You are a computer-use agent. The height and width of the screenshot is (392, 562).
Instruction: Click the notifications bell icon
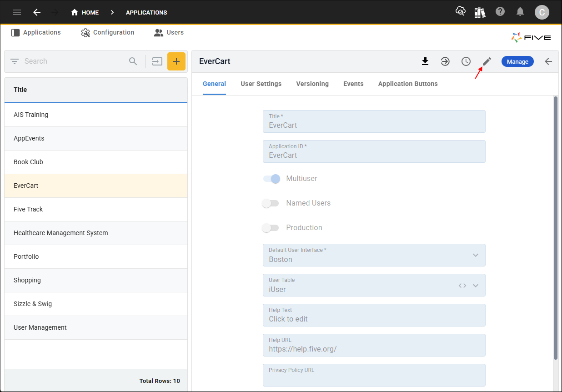[x=520, y=12]
